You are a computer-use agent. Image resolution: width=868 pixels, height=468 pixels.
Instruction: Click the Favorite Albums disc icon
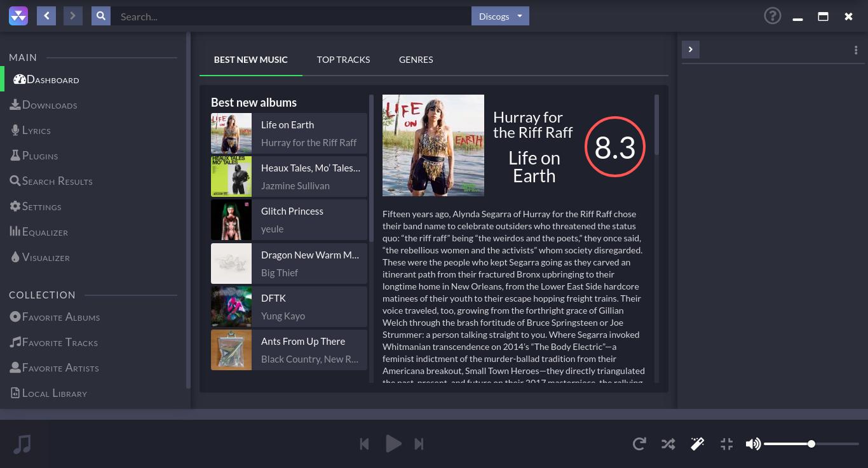15,316
